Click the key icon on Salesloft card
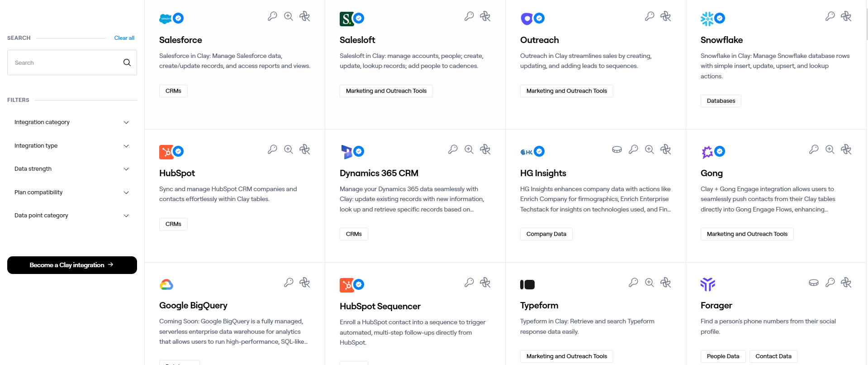 click(x=469, y=16)
